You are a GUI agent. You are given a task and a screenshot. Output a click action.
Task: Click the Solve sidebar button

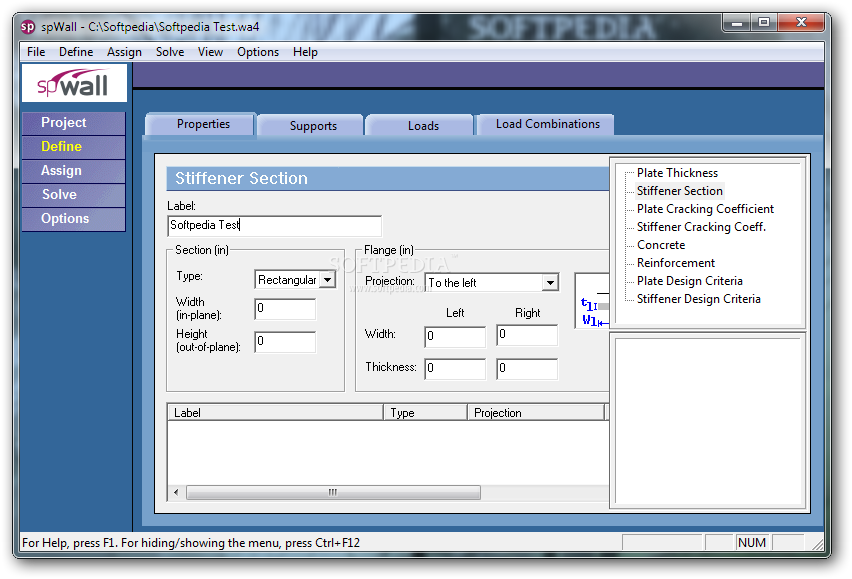click(74, 195)
